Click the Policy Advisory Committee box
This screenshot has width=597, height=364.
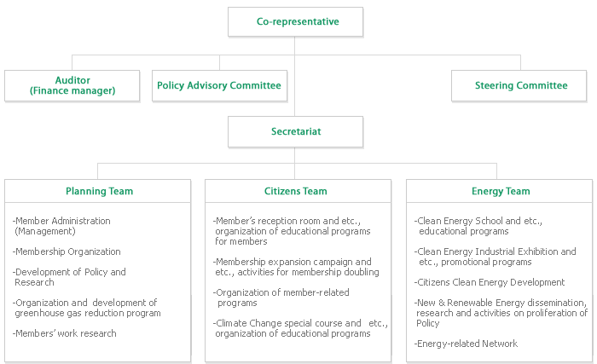220,85
